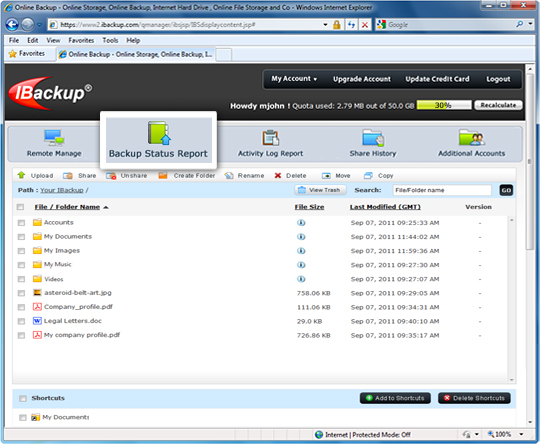The height and width of the screenshot is (444, 540).
Task: Check the asteroid-belt-art.jpg checkbox
Action: point(21,293)
